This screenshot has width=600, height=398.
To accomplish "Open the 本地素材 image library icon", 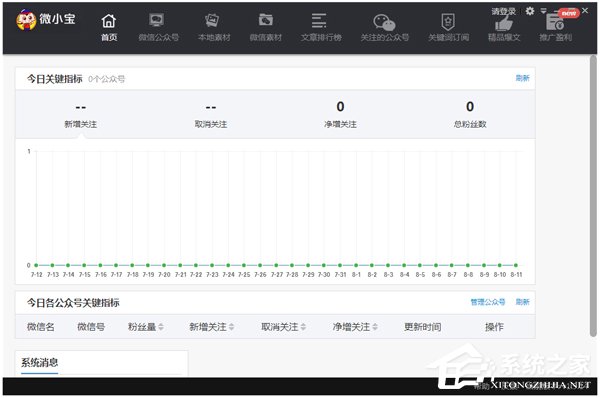I will (212, 20).
